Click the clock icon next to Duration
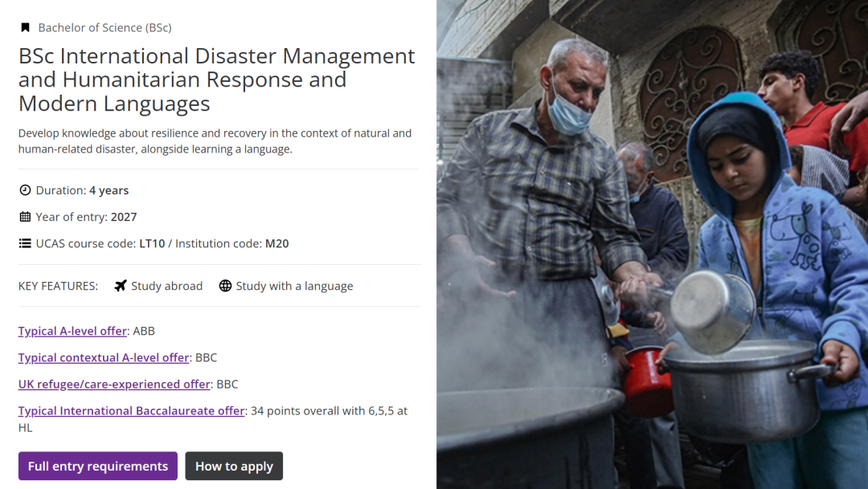This screenshot has height=489, width=868. (x=25, y=190)
